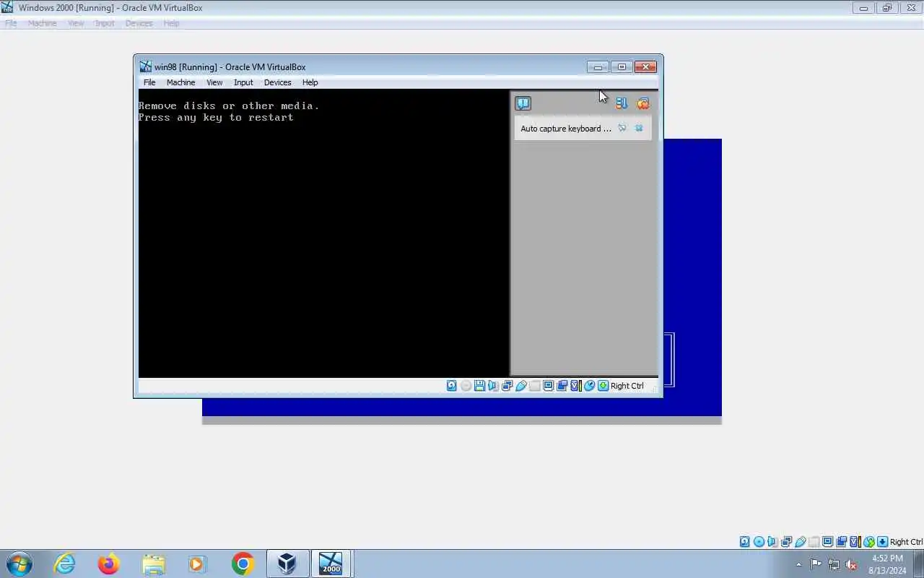924x578 pixels.
Task: Click the dismiss all notifications icon
Action: point(642,103)
